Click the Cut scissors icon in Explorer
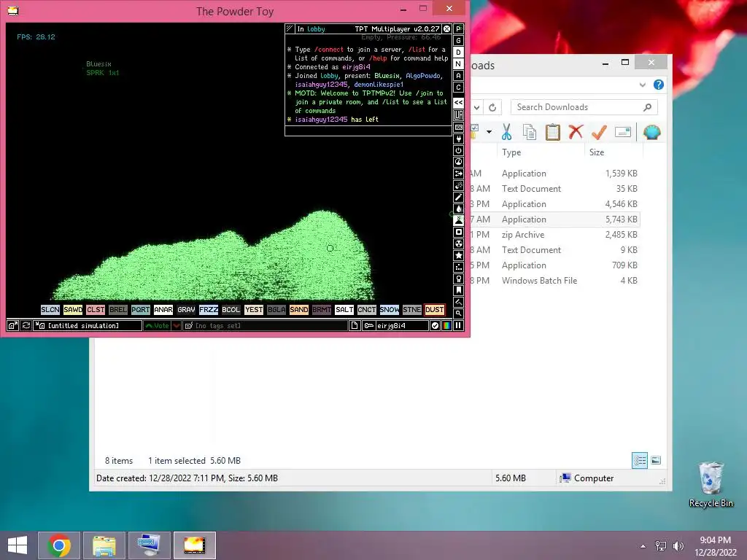 pyautogui.click(x=506, y=132)
